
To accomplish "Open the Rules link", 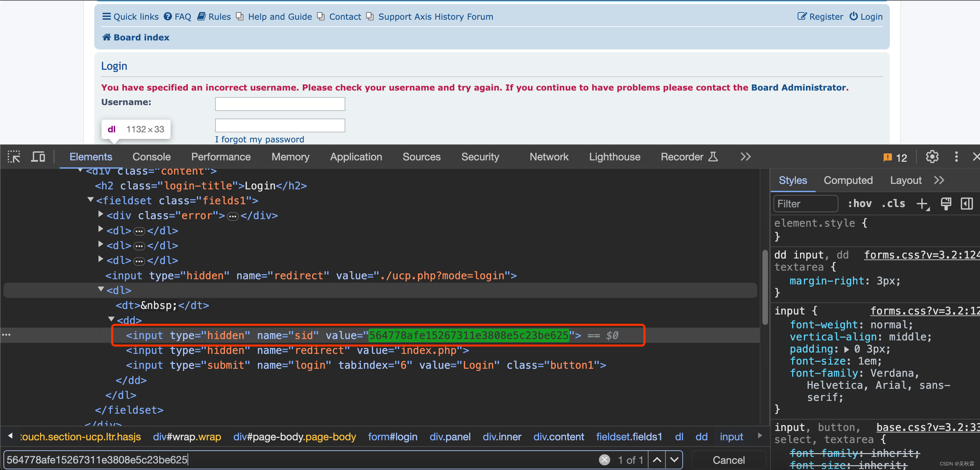I will pyautogui.click(x=220, y=16).
